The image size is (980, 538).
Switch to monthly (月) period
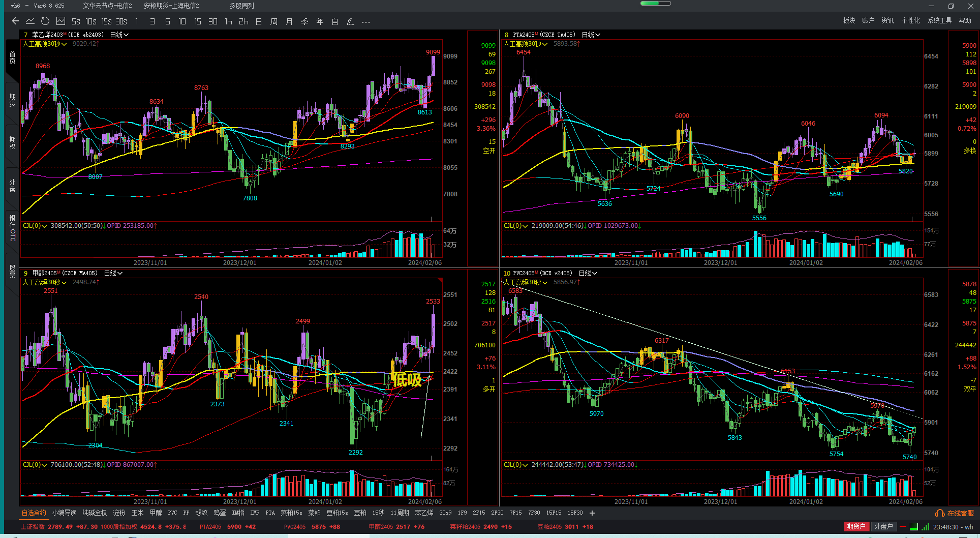tap(289, 21)
